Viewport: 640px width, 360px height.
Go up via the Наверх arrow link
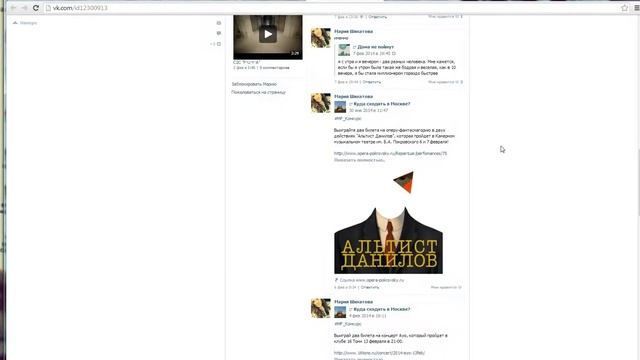[25, 23]
